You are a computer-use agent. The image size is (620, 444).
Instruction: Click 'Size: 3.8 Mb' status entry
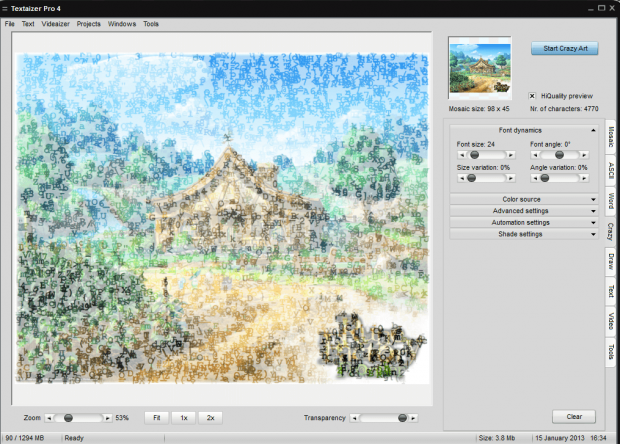pyautogui.click(x=497, y=438)
